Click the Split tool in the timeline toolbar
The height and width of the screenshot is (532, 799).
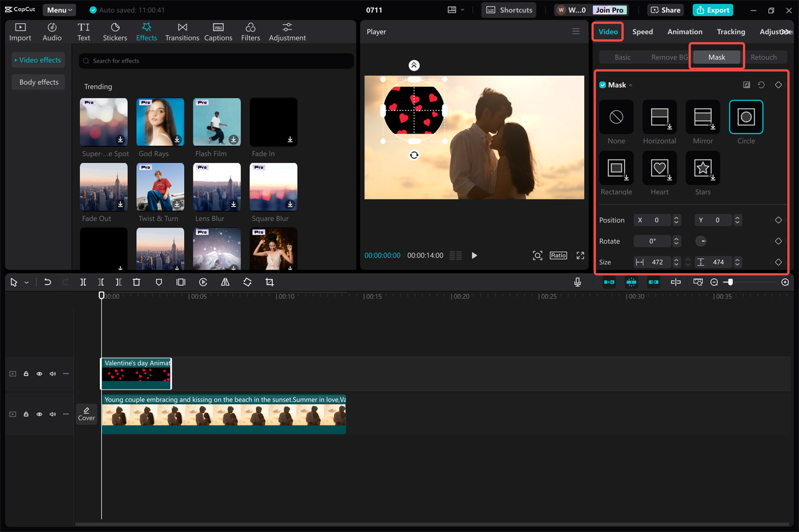point(83,282)
